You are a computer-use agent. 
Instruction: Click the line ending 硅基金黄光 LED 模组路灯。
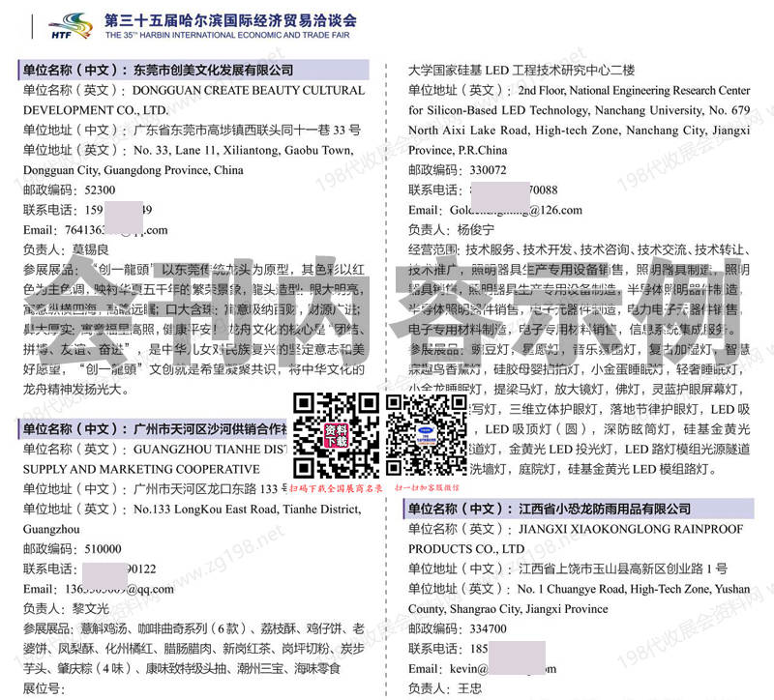click(592, 469)
